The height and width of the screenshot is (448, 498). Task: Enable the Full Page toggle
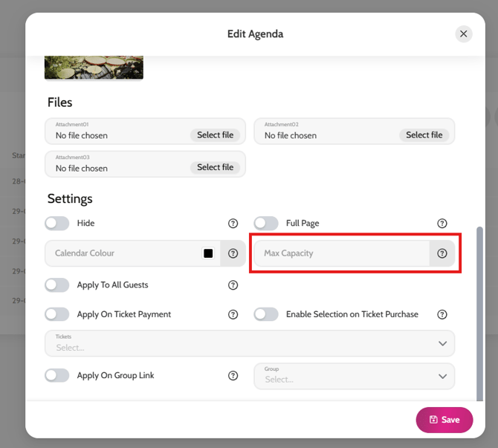pos(266,223)
